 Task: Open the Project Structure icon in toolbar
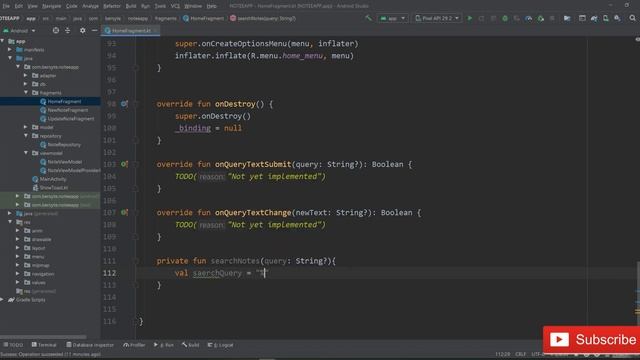tap(567, 18)
